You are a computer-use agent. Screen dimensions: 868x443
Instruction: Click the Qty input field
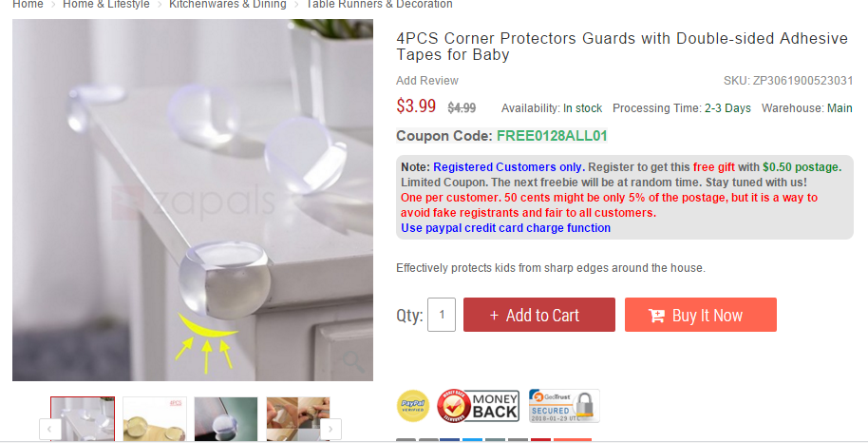(x=442, y=315)
